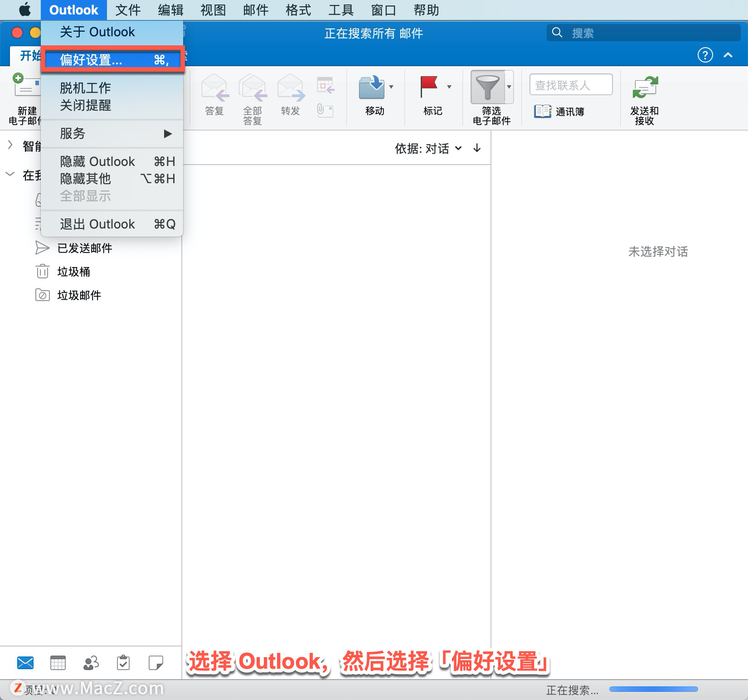Open the 编辑 menu

pos(170,10)
